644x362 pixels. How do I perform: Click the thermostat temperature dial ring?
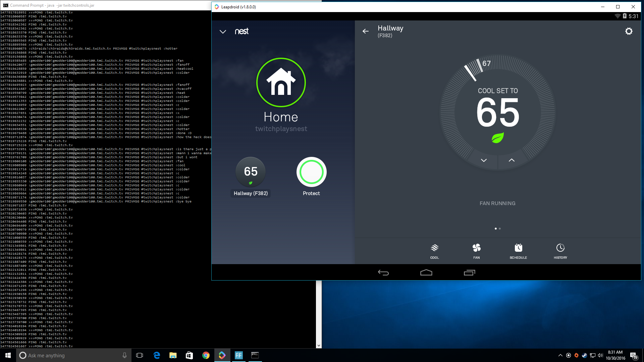point(548,112)
